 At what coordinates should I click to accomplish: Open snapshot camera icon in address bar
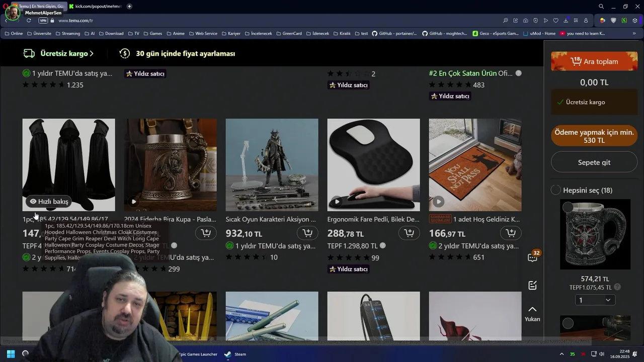point(525,21)
